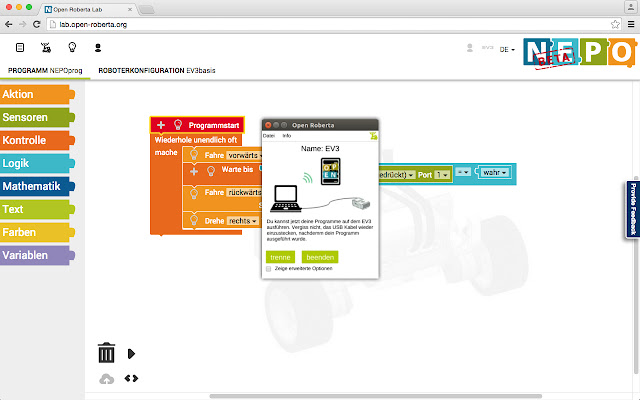Enable Zeige erweiterte Optionen checkbox
This screenshot has height=400, width=640.
pos(269,269)
